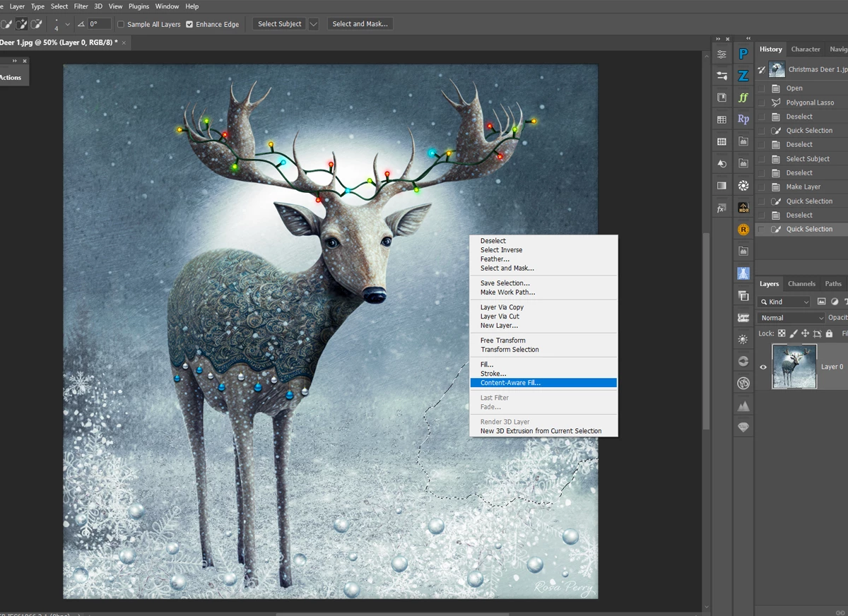Open the Rp plugin panel

click(x=743, y=119)
